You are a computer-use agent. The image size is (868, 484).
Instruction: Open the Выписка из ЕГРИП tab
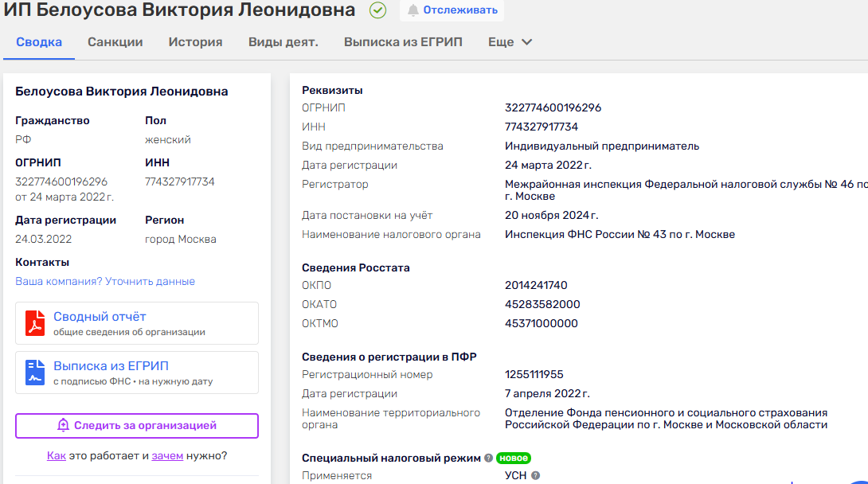[x=403, y=42]
